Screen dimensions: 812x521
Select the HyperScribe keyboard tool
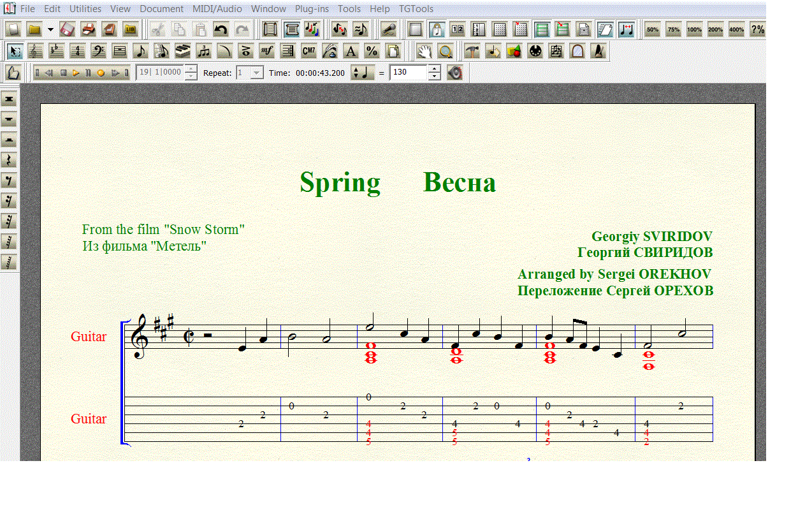point(183,51)
